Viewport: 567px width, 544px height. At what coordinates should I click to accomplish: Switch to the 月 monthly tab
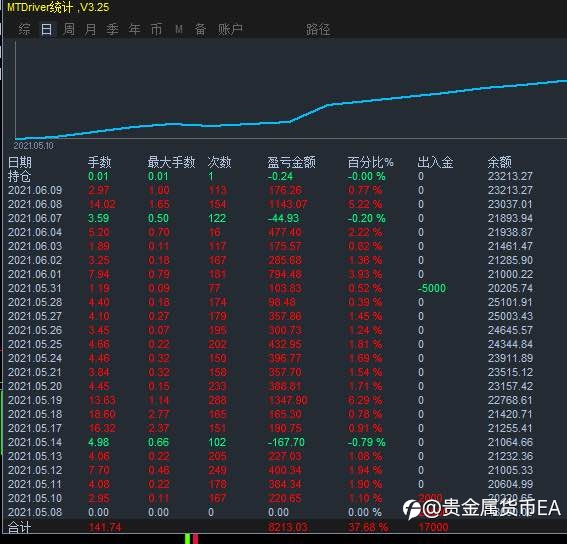tap(91, 29)
